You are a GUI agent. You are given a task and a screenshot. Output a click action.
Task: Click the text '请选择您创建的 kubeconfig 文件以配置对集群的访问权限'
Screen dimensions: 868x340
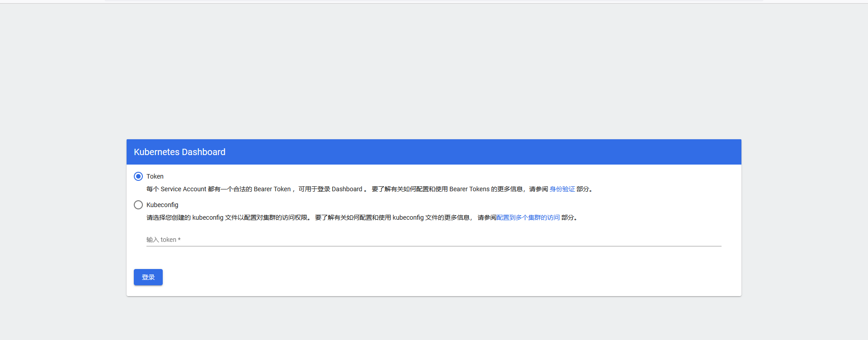(x=227, y=217)
